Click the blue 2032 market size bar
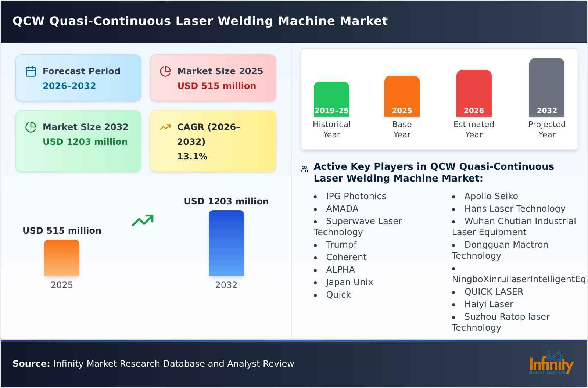 pos(226,243)
